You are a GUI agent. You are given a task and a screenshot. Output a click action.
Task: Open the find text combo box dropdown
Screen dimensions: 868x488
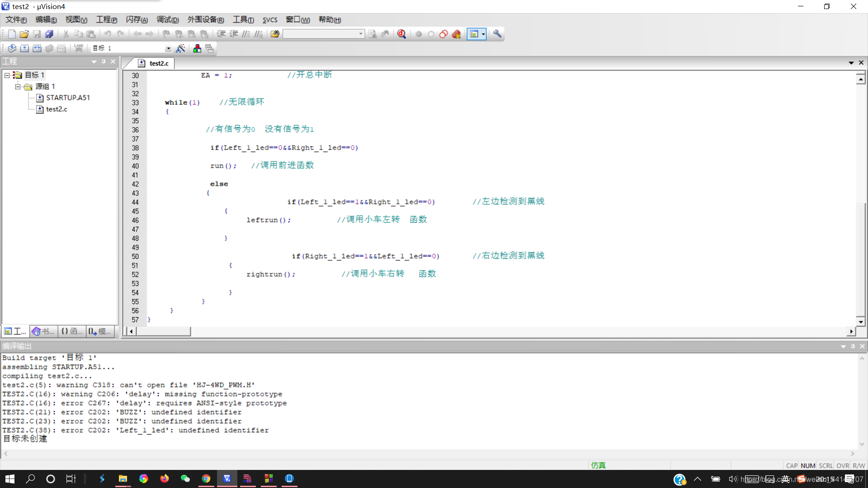tap(361, 34)
